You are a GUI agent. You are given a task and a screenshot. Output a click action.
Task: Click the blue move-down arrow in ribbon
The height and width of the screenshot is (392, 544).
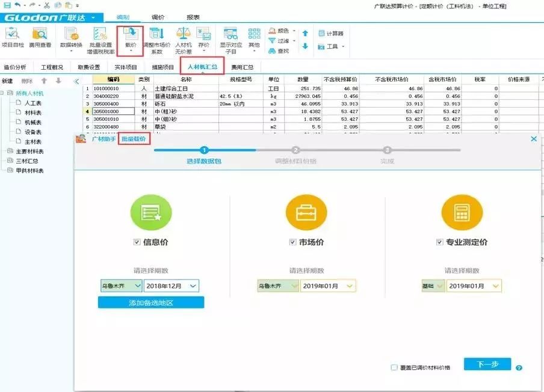click(305, 46)
